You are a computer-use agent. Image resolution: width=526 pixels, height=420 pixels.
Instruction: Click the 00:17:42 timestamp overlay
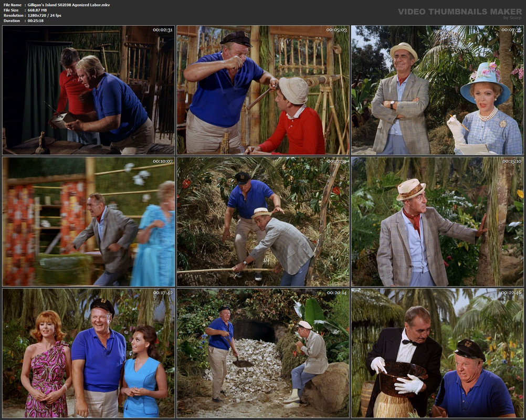coord(163,293)
